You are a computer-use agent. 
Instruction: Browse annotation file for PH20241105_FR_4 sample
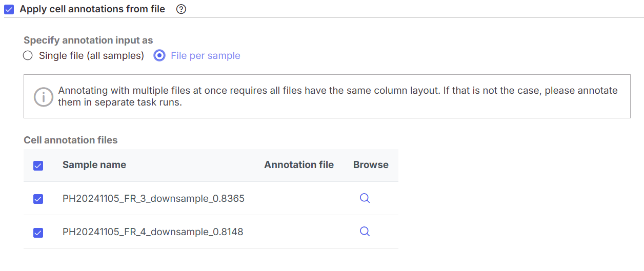tap(365, 232)
